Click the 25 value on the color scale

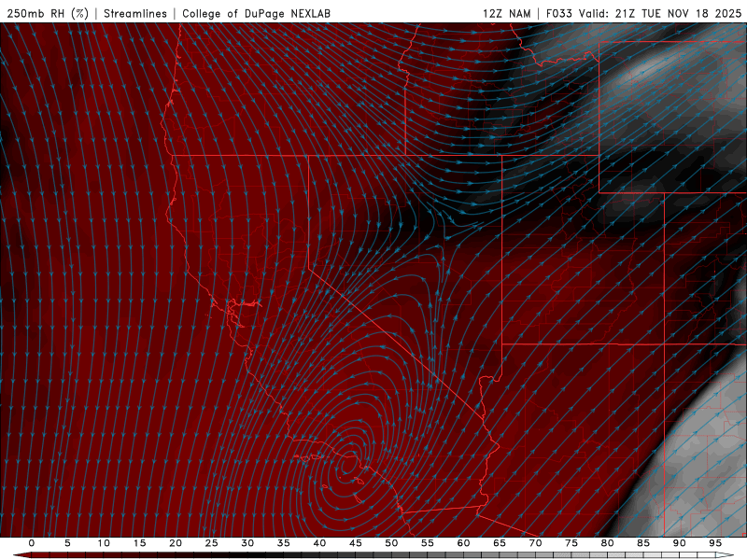212,543
